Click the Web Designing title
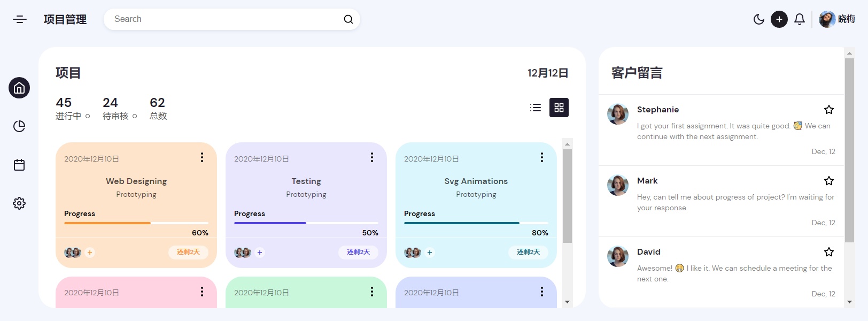Viewport: 868px width, 321px height. (136, 181)
